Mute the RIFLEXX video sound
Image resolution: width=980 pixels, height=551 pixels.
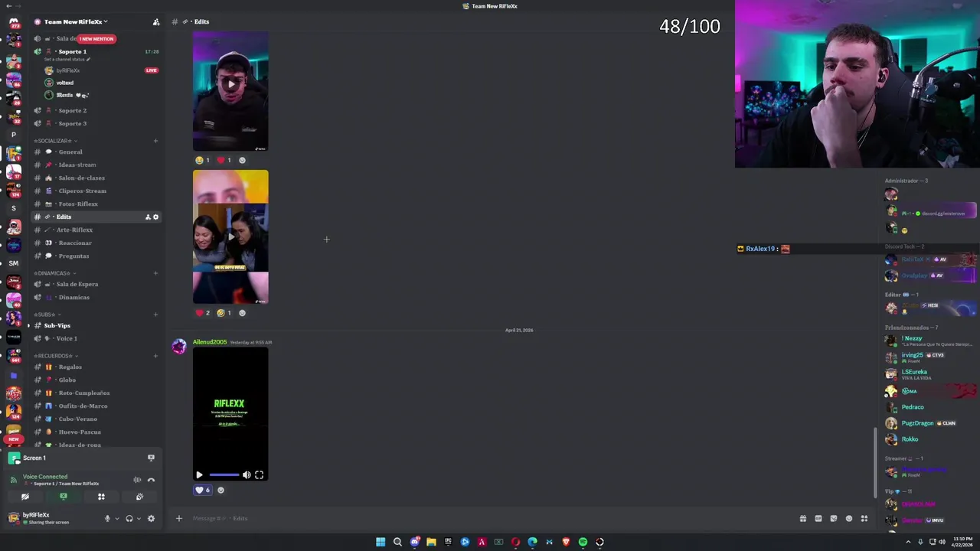[x=247, y=475]
